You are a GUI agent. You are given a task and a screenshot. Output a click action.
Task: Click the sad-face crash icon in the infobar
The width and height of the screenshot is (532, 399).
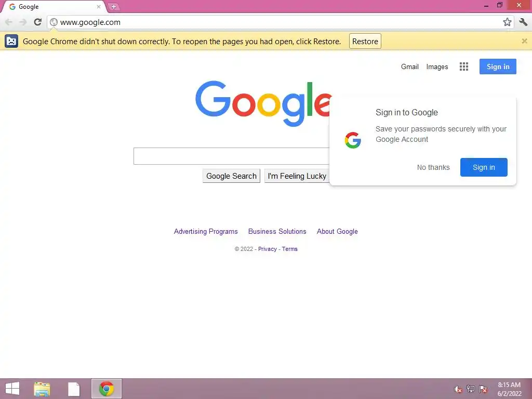click(11, 42)
